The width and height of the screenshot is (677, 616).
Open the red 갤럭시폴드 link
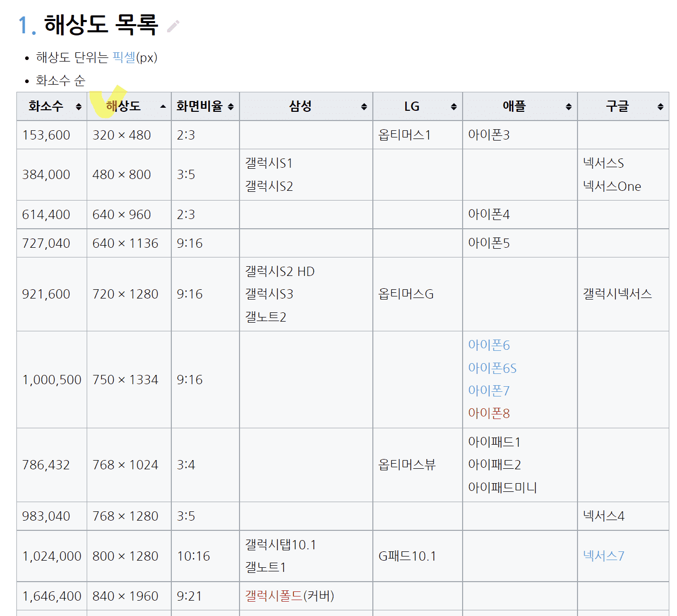(274, 596)
